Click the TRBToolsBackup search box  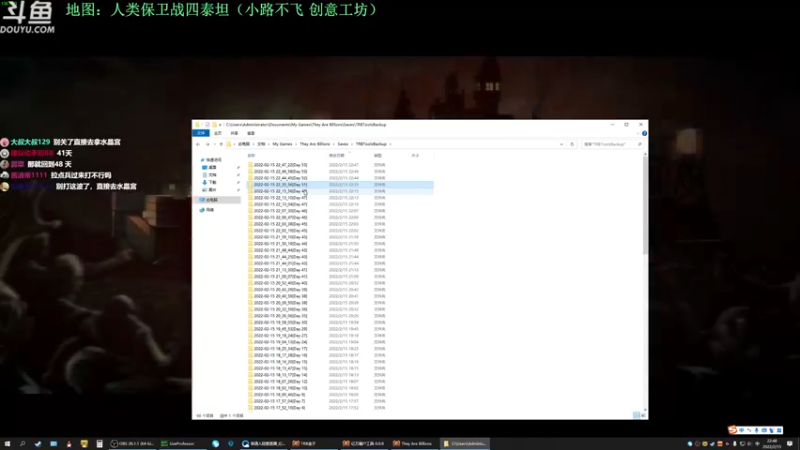click(x=612, y=144)
